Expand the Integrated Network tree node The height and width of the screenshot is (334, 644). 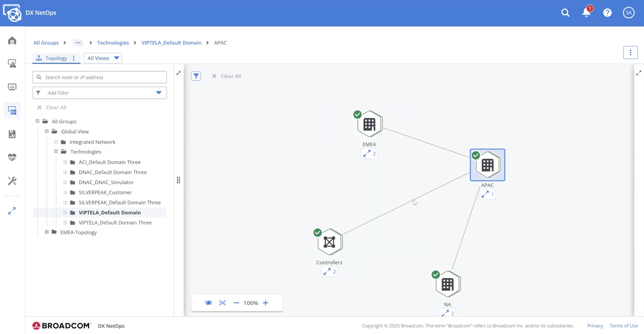[x=56, y=142]
